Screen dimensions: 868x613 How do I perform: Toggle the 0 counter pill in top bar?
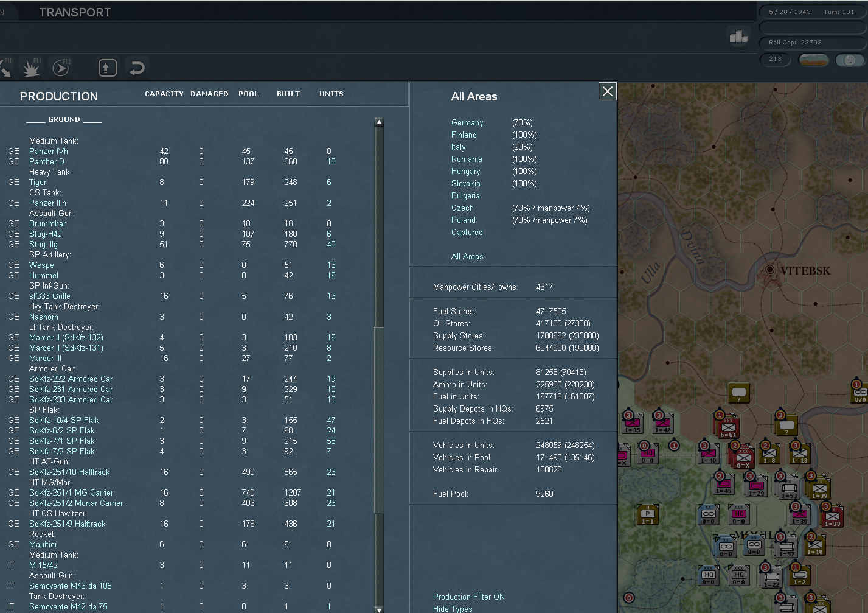click(850, 60)
